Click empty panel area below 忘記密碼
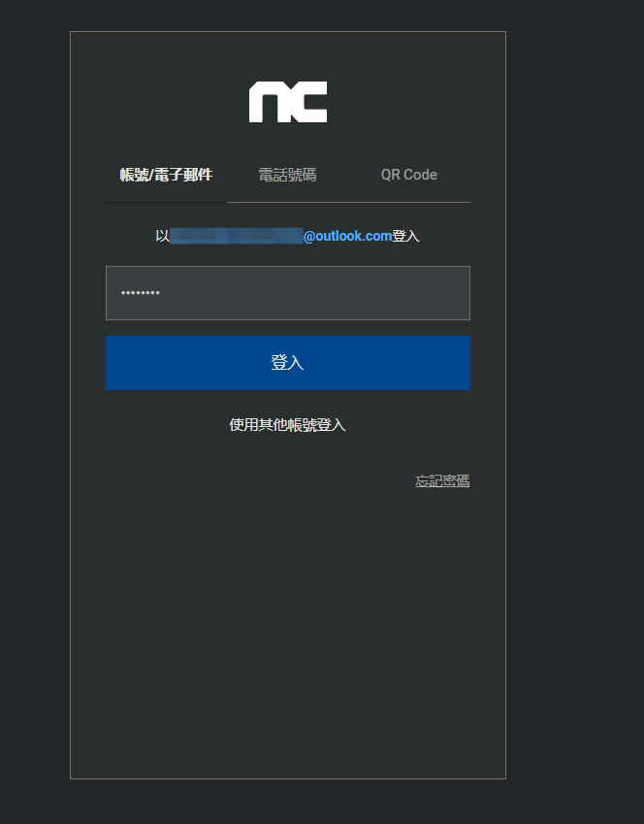 pyautogui.click(x=287, y=631)
